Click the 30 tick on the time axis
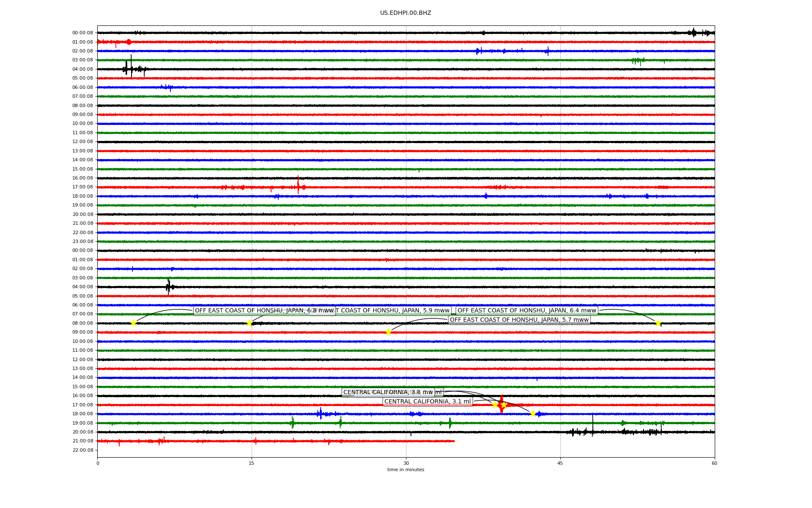Image resolution: width=812 pixels, height=508 pixels. click(406, 463)
